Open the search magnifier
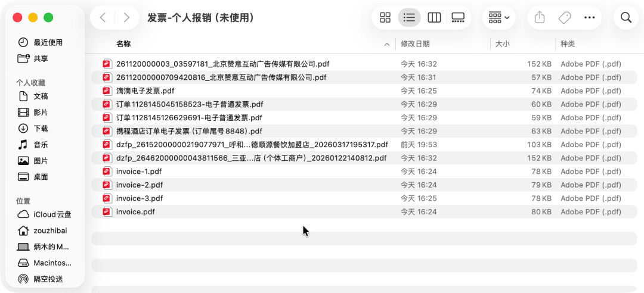The image size is (644, 293). point(626,17)
